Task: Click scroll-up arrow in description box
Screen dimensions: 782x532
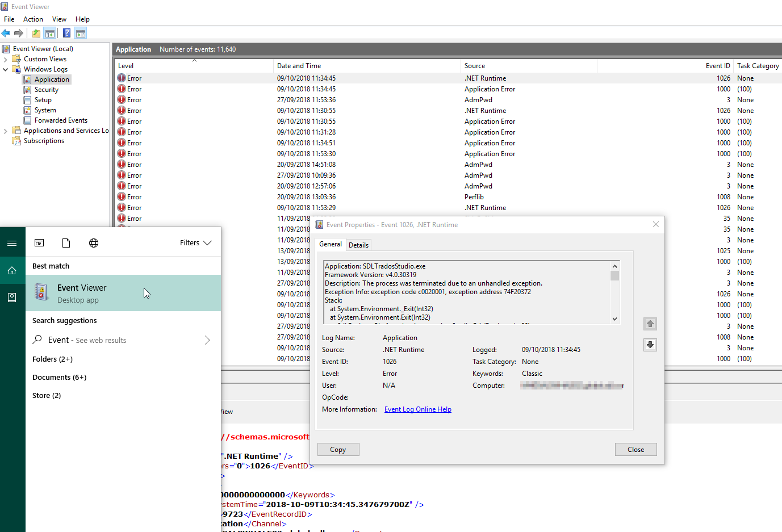Action: click(614, 266)
